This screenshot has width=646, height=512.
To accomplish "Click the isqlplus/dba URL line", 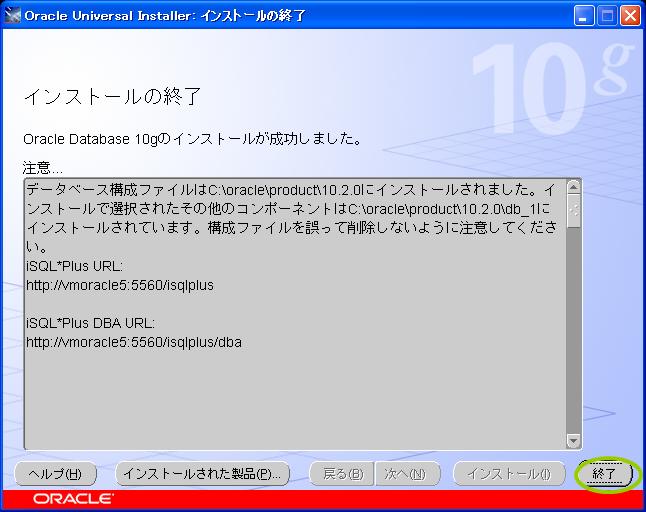I will coord(134,342).
